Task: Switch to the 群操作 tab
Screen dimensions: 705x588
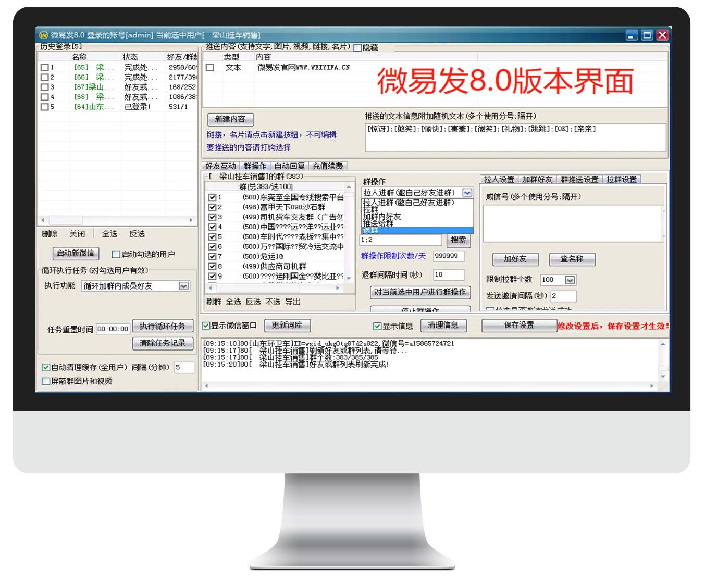Action: click(x=255, y=166)
